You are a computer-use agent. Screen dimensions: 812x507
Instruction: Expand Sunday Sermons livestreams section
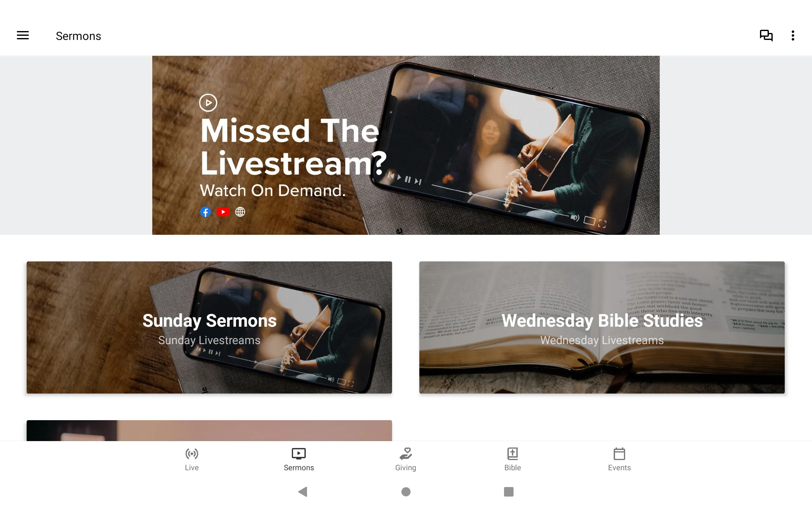pos(209,327)
